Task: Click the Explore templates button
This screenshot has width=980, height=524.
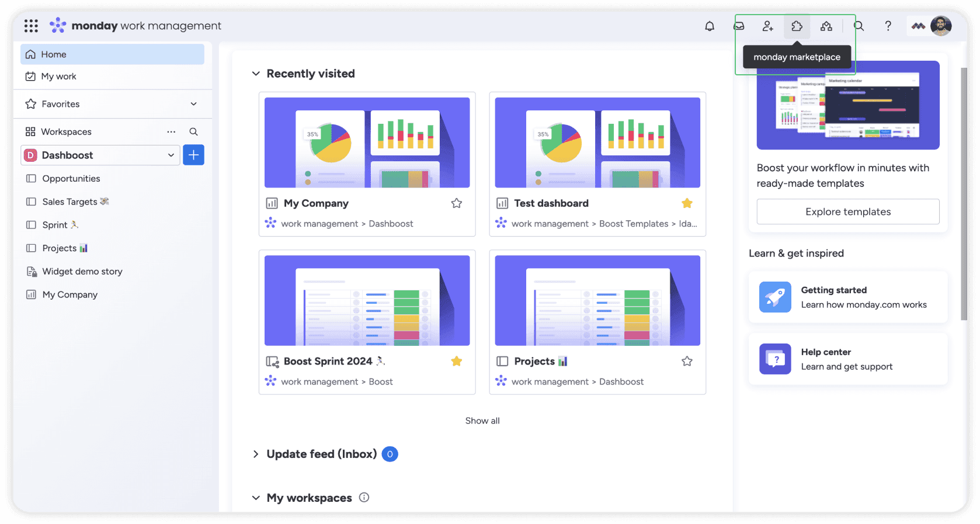Action: point(848,211)
